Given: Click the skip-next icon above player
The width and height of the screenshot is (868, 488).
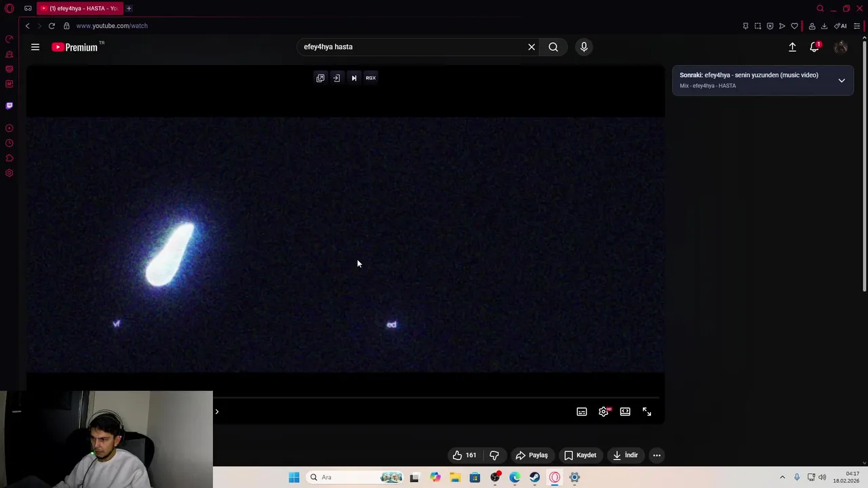Looking at the screenshot, I should [354, 78].
